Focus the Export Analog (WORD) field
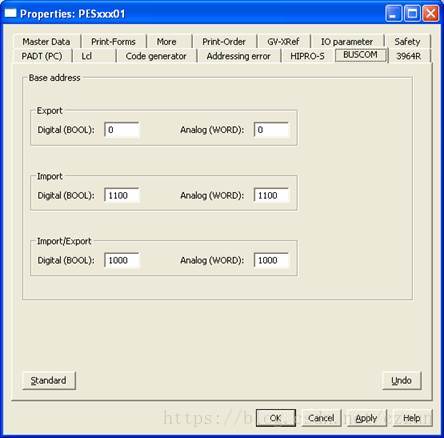The image size is (444, 438). pos(271,130)
